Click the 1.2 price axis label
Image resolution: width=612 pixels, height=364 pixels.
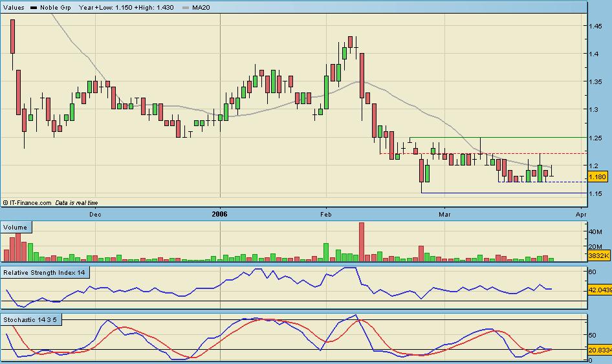tap(594, 166)
